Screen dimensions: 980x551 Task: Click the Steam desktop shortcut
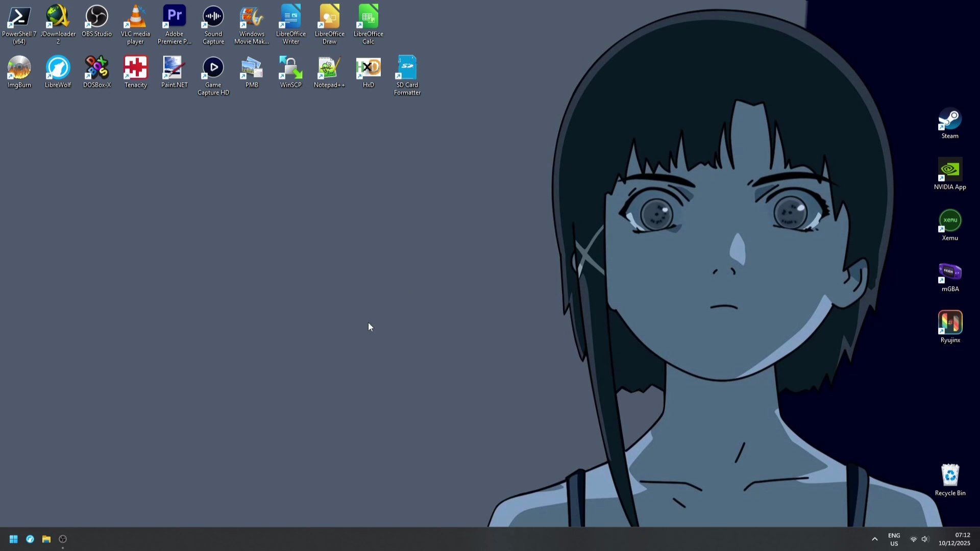pos(950,122)
